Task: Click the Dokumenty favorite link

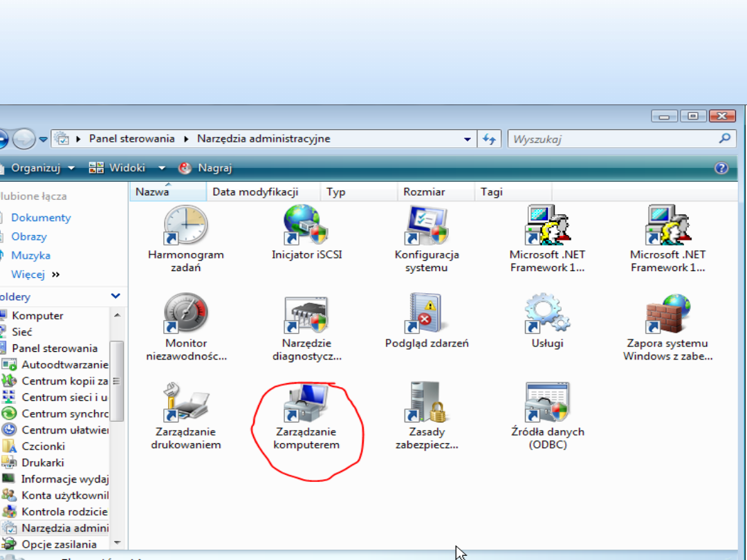Action: point(41,218)
